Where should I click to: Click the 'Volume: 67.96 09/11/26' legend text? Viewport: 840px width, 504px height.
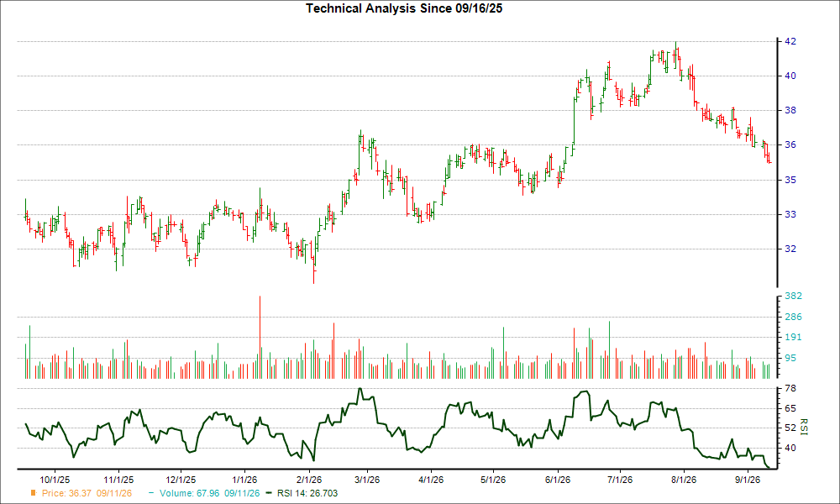(x=209, y=493)
